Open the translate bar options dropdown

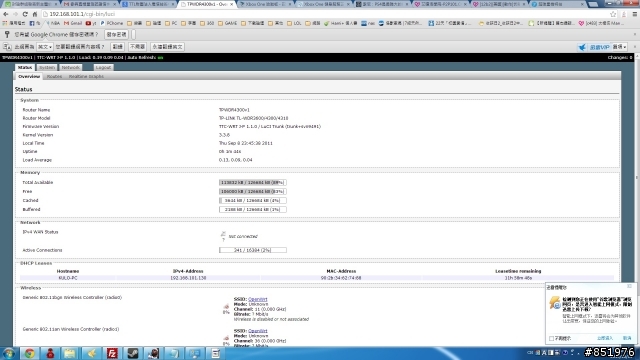click(619, 47)
